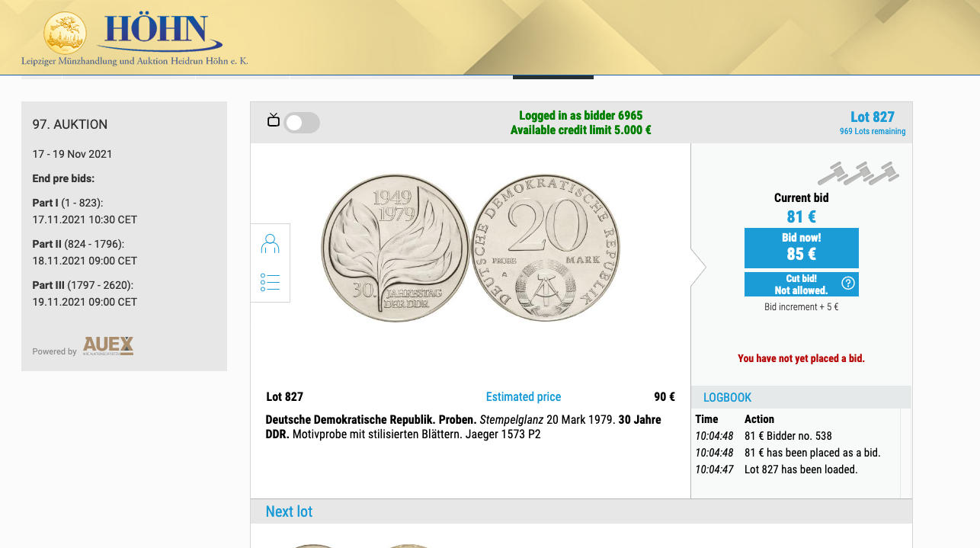This screenshot has height=548, width=980.
Task: Open the Lot 827 heading link
Action: pos(872,117)
